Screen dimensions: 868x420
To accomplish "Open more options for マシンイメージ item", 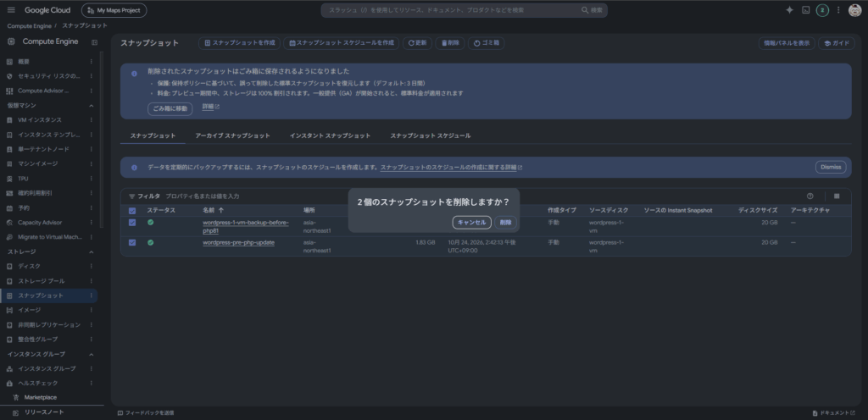I will (92, 163).
